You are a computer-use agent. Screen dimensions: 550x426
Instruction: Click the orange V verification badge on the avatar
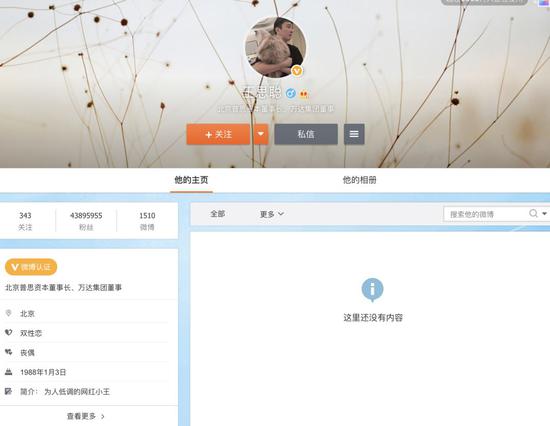pos(297,71)
